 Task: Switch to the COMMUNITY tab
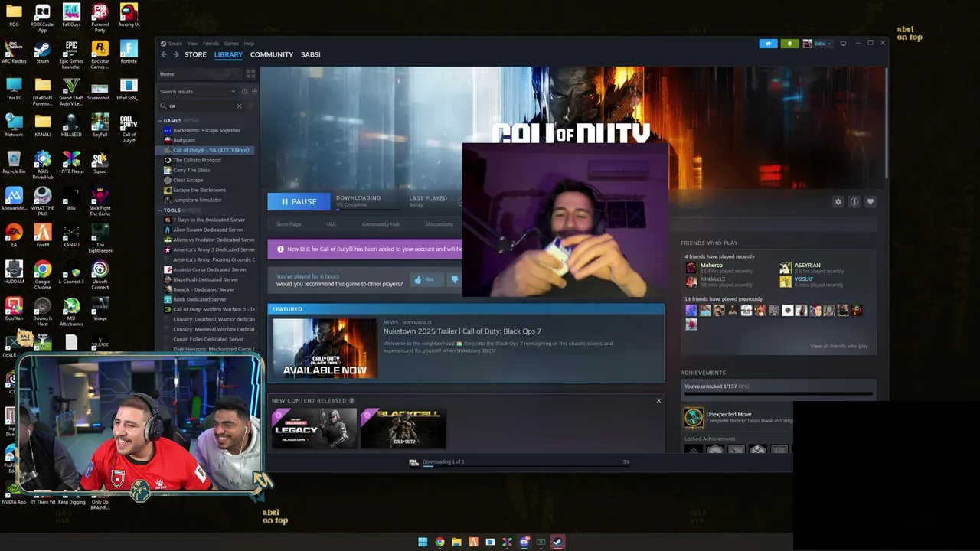point(272,54)
